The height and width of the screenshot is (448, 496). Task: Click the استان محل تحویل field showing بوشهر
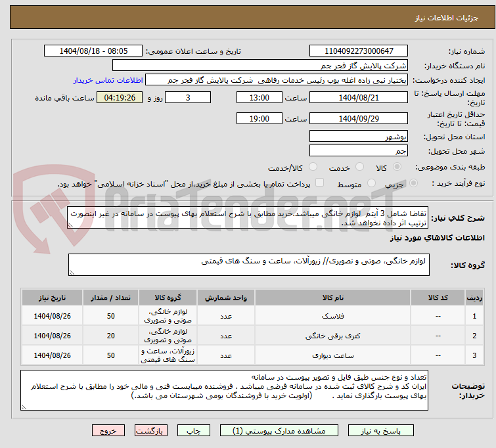coord(358,137)
